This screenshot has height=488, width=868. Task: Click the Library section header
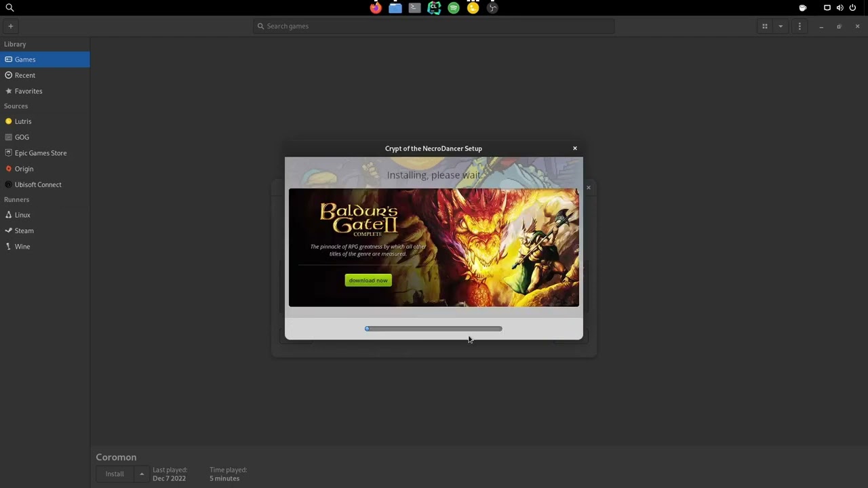[x=15, y=44]
